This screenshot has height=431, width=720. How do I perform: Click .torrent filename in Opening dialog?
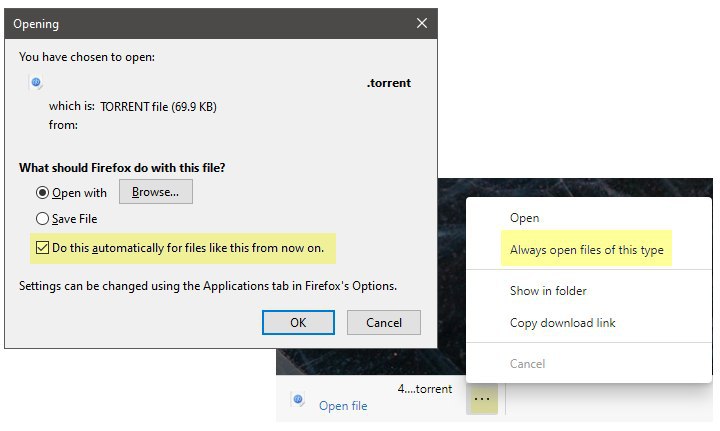coord(388,83)
